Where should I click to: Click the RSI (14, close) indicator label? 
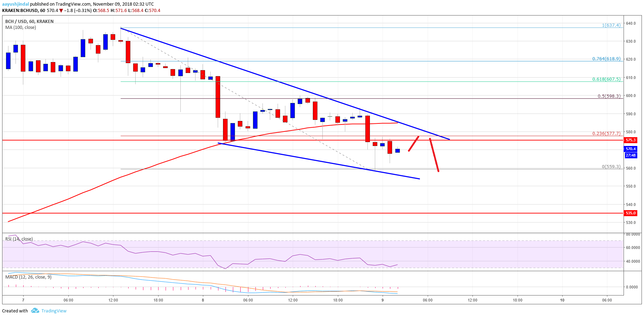pos(19,239)
